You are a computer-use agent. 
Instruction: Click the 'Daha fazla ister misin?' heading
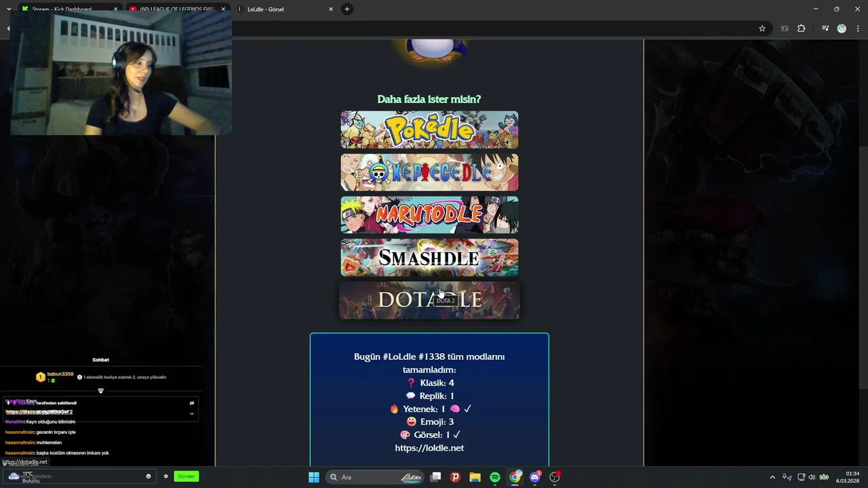coord(429,99)
